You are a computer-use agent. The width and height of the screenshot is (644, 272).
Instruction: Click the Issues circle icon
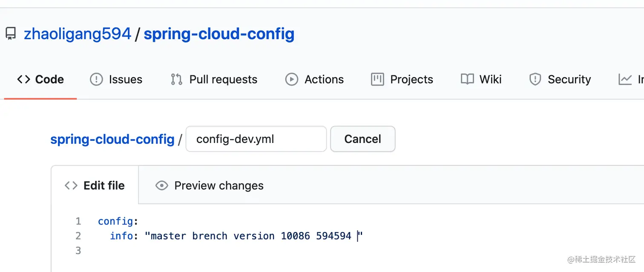pos(96,79)
